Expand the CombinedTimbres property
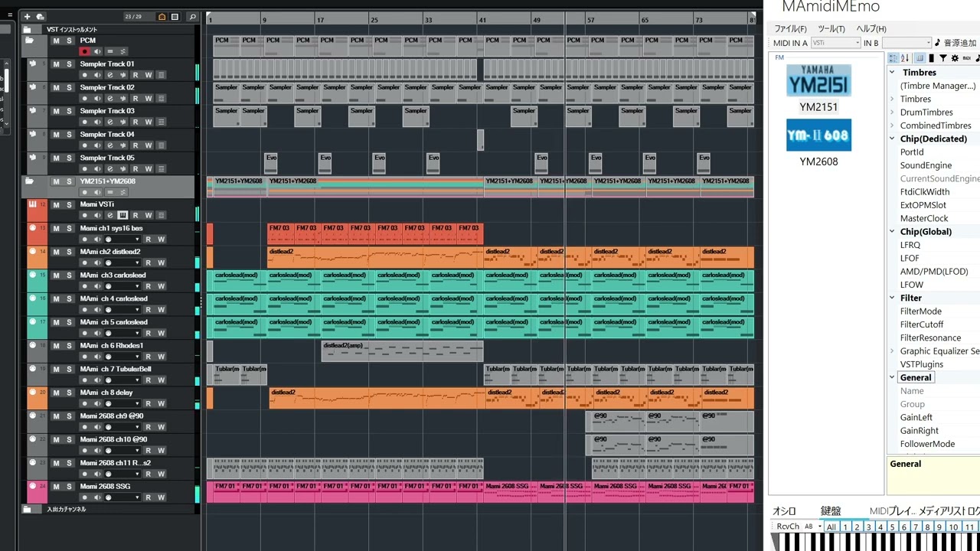The width and height of the screenshot is (980, 551). [x=892, y=126]
